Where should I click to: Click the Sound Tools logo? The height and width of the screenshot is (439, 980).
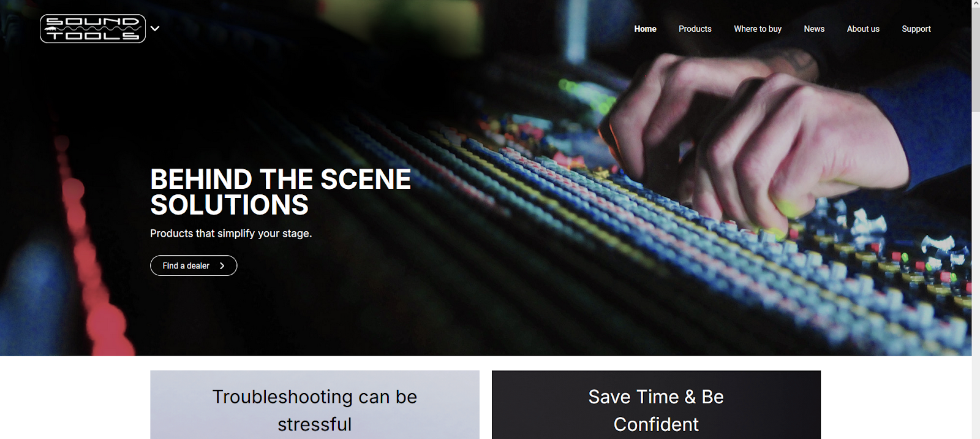point(92,29)
